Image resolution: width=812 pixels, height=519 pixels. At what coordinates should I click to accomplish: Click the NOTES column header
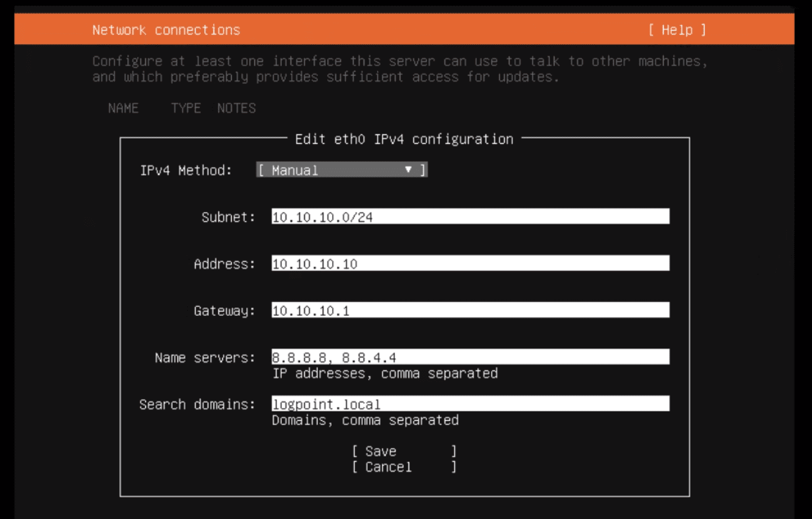pos(236,108)
